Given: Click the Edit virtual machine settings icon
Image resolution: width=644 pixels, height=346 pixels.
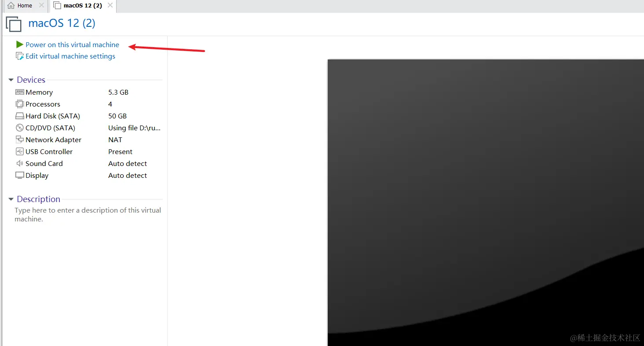Looking at the screenshot, I should click(19, 56).
